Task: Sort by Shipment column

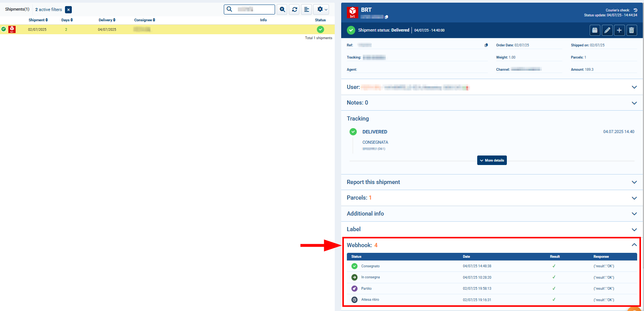Action: click(38, 20)
